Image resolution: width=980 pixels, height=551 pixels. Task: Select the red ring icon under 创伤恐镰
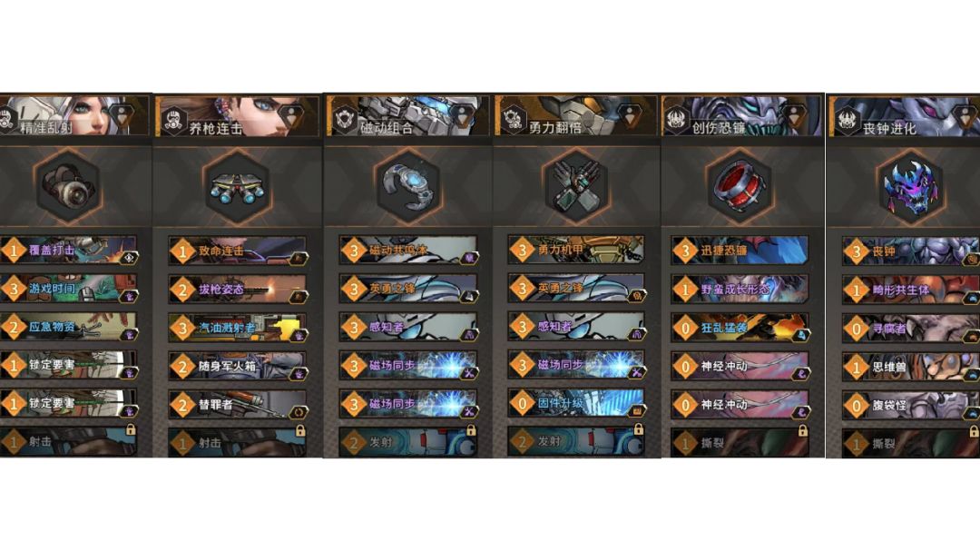click(740, 186)
